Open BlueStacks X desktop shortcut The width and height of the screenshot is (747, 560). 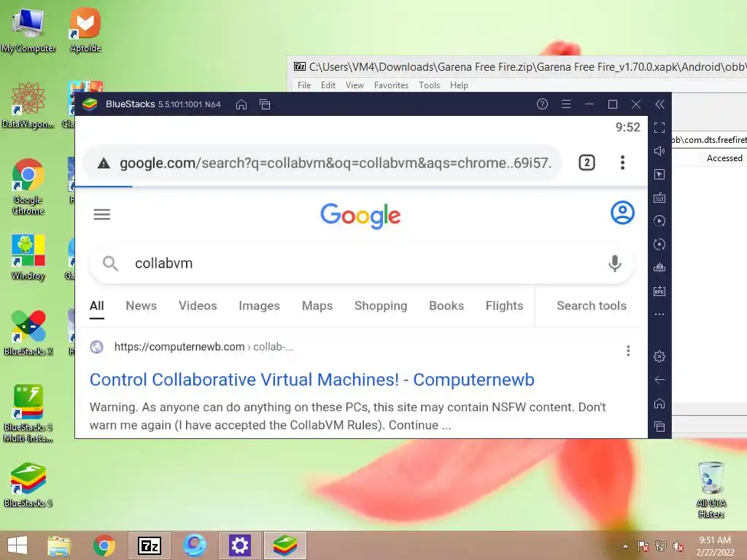(28, 332)
